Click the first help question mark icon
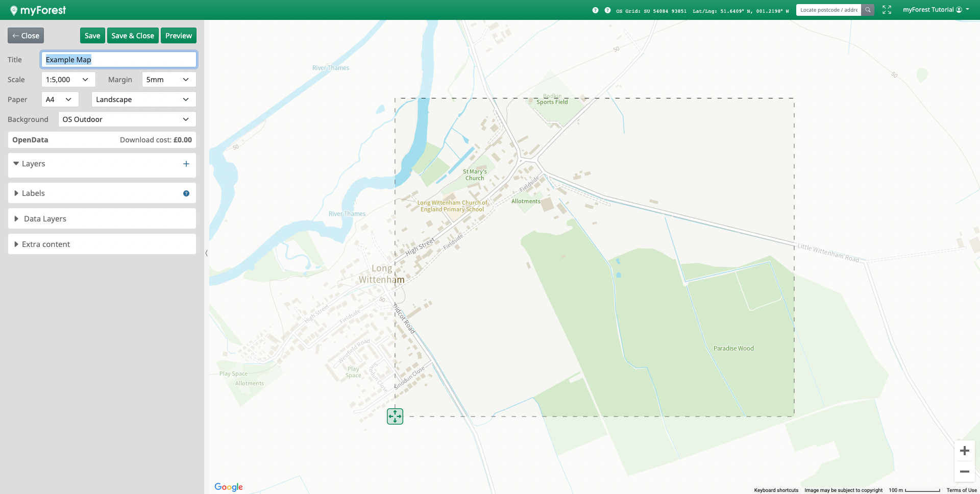The height and width of the screenshot is (494, 980). point(595,10)
